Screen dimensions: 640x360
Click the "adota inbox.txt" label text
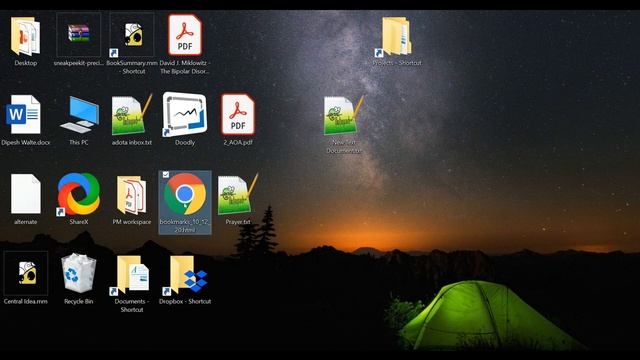pos(132,143)
